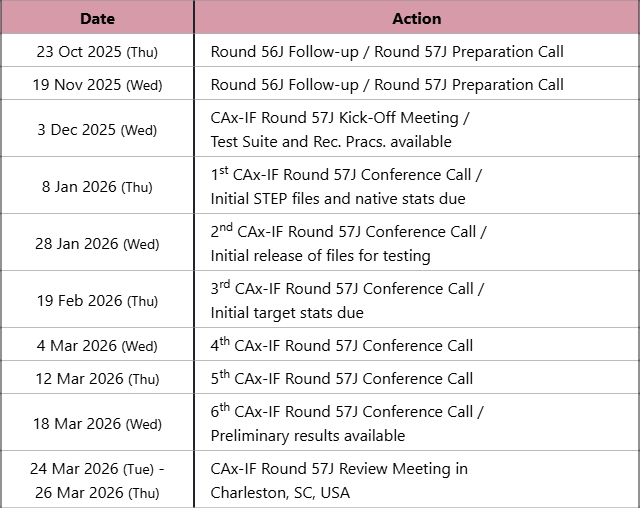Click the Date column header
The height and width of the screenshot is (508, 640).
click(x=97, y=18)
